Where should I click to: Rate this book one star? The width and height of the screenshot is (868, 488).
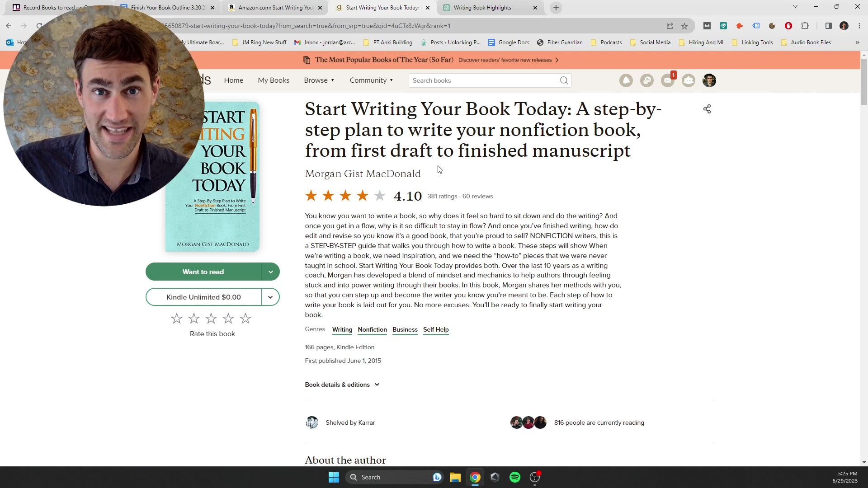(177, 319)
